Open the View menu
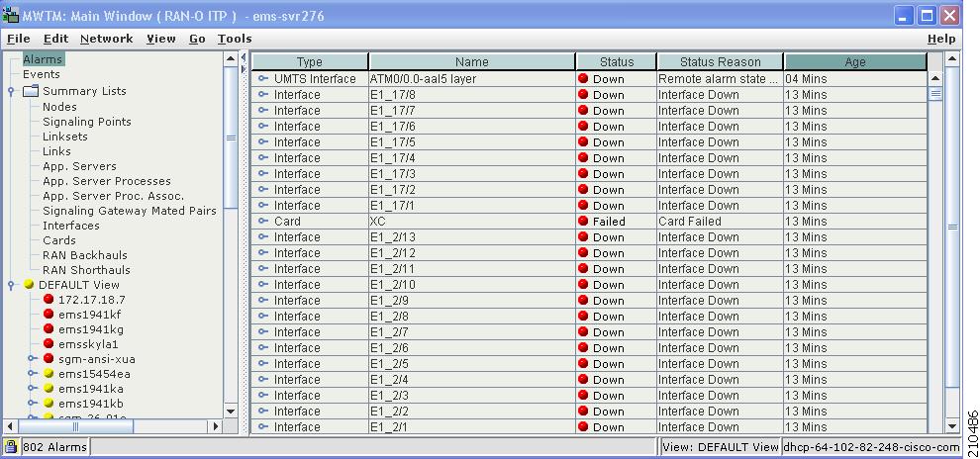This screenshot has height=459, width=980. point(160,39)
